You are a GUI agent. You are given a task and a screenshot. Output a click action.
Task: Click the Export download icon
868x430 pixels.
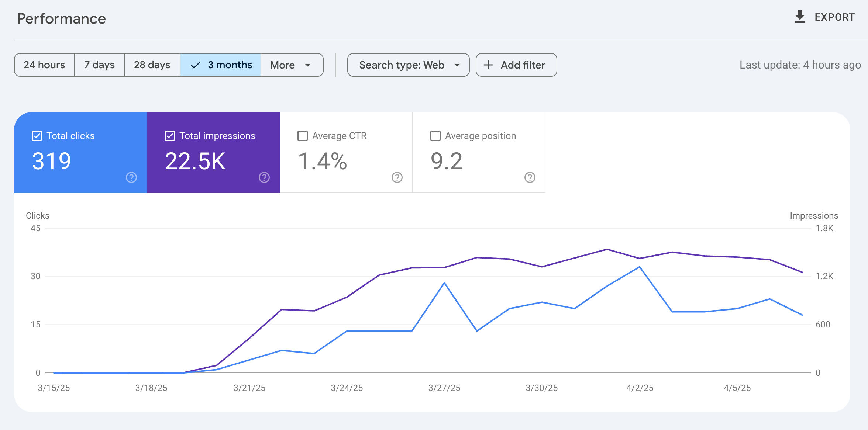(x=800, y=17)
